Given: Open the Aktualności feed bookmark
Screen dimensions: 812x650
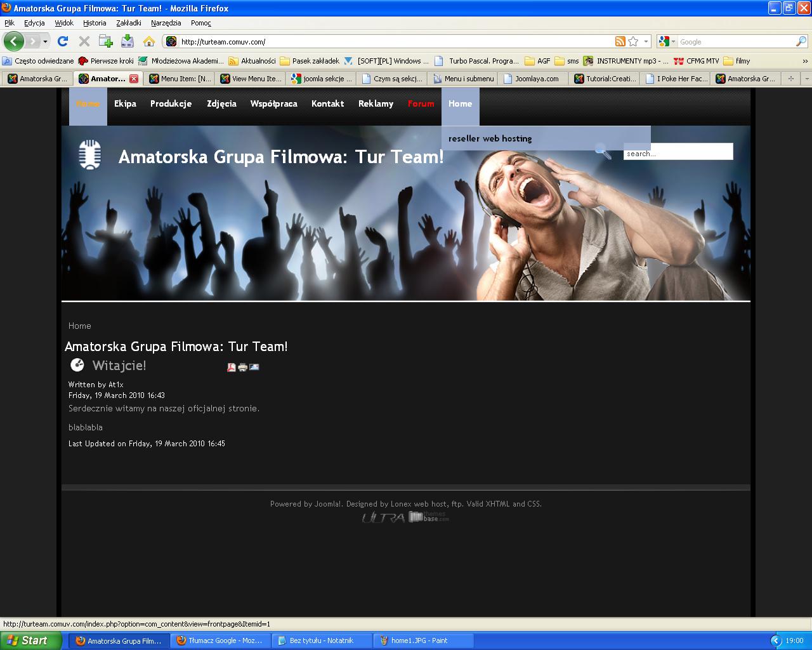Looking at the screenshot, I should [x=252, y=61].
